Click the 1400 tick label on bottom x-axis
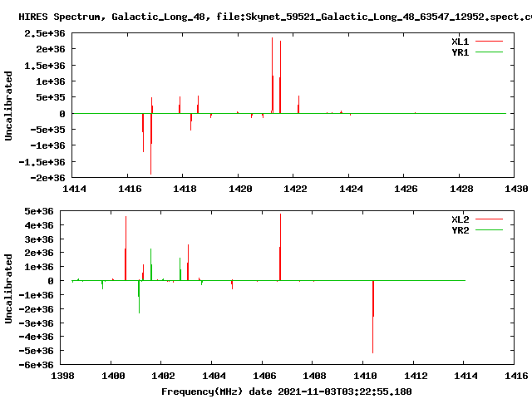The height and width of the screenshot is (399, 532). (x=113, y=376)
